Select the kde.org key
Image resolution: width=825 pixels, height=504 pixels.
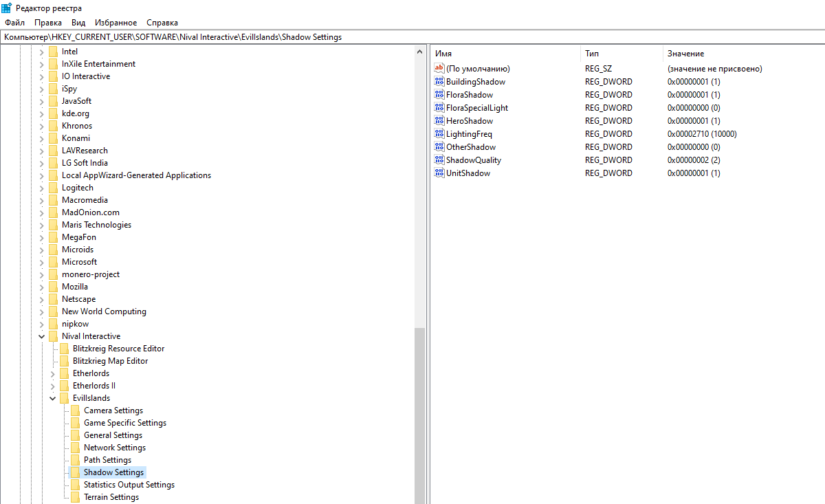click(76, 113)
